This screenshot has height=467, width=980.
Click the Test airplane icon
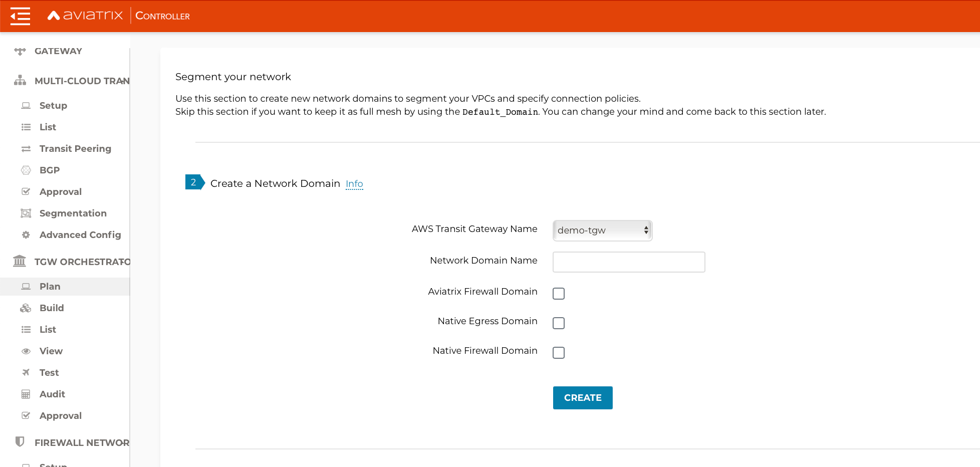click(x=26, y=373)
